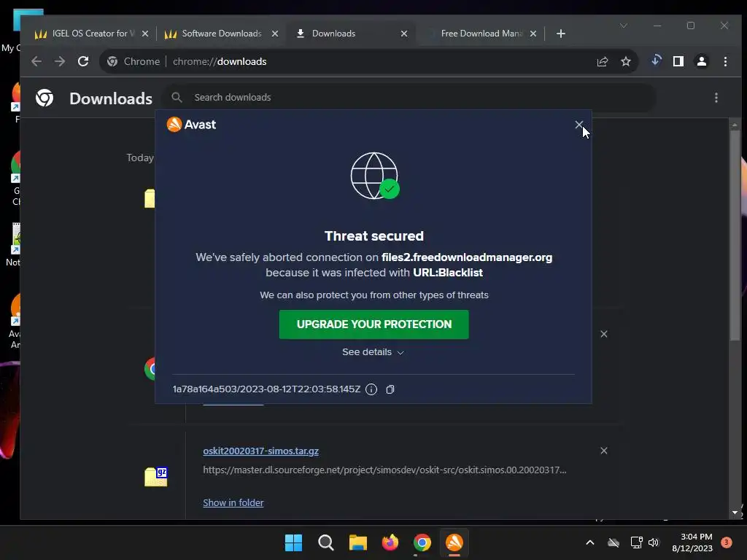Viewport: 747px width, 560px height.
Task: Close the Free Download Manager tab
Action: click(533, 34)
